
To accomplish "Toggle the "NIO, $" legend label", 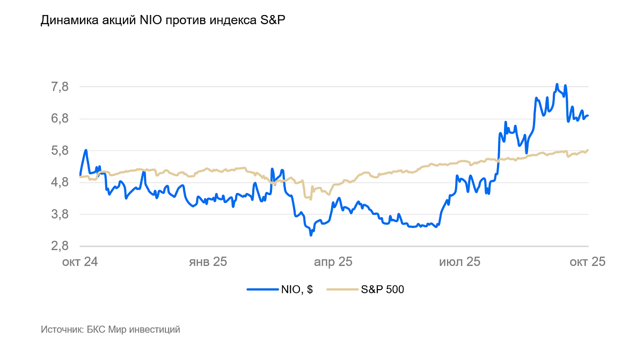I will pyautogui.click(x=297, y=289).
